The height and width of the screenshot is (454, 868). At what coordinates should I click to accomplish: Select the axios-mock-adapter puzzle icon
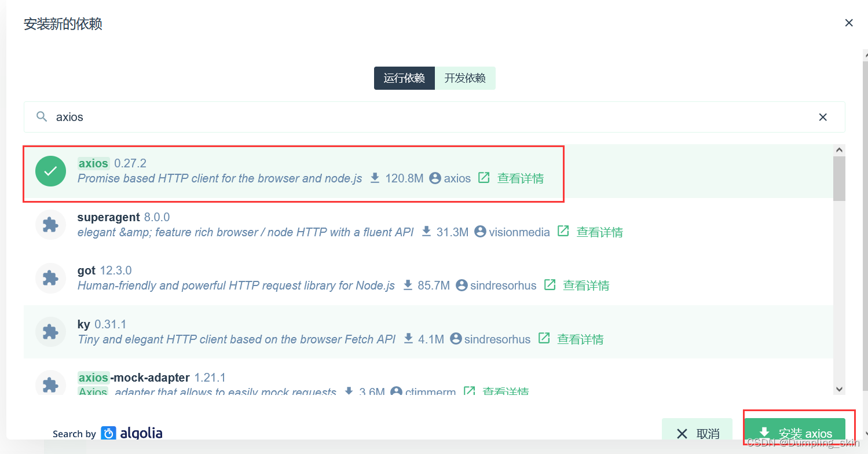pos(51,383)
